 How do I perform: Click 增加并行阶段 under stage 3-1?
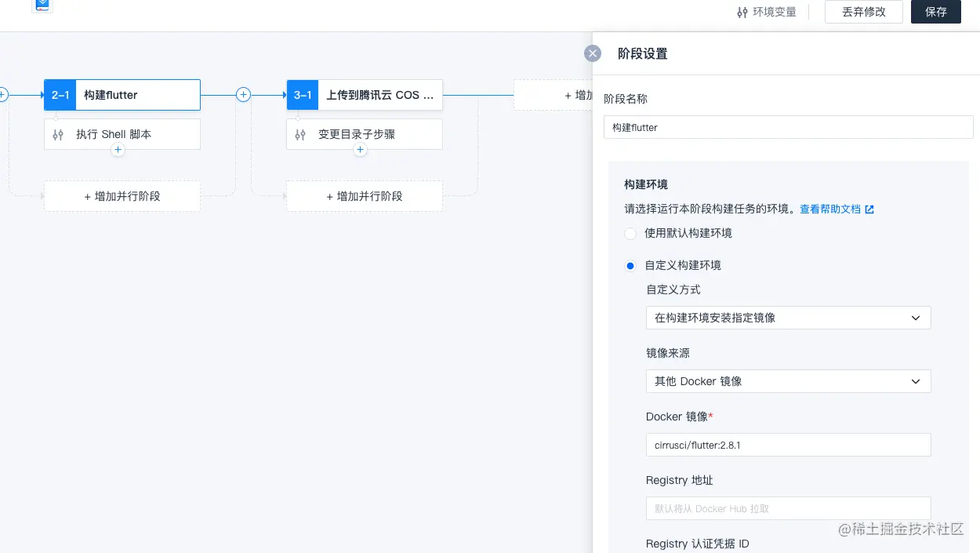pos(365,196)
